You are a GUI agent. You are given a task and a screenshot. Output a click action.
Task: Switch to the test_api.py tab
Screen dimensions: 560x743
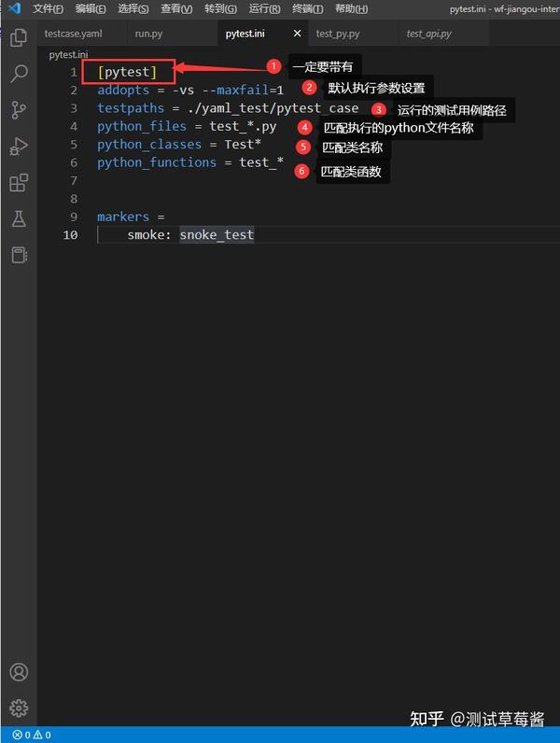428,34
